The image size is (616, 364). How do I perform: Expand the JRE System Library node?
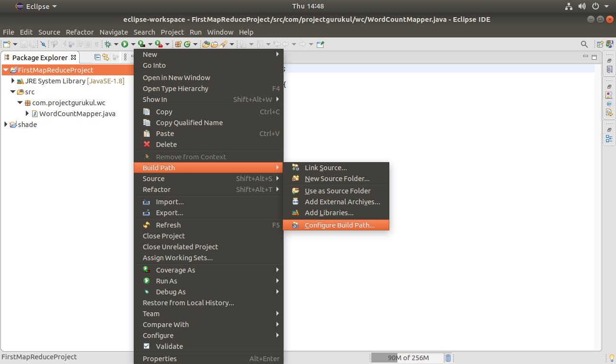(x=13, y=81)
